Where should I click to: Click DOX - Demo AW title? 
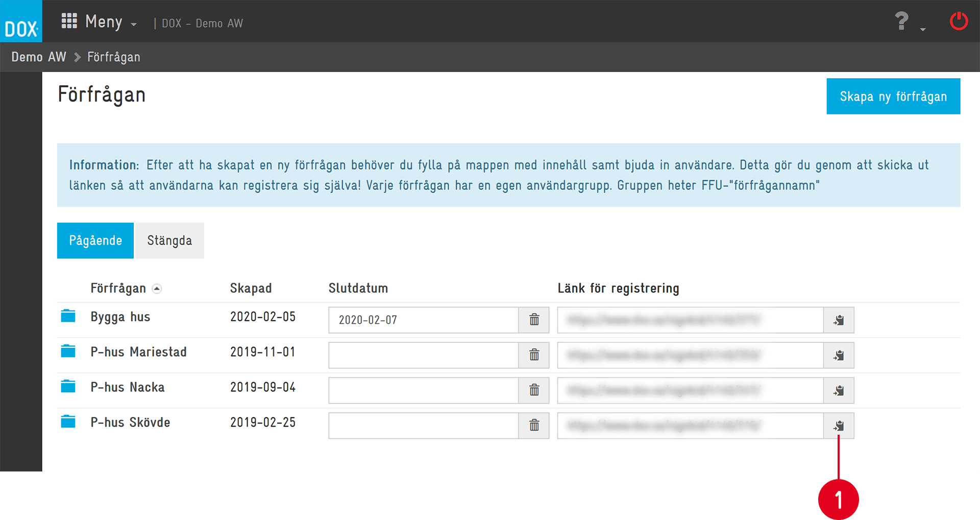point(202,23)
